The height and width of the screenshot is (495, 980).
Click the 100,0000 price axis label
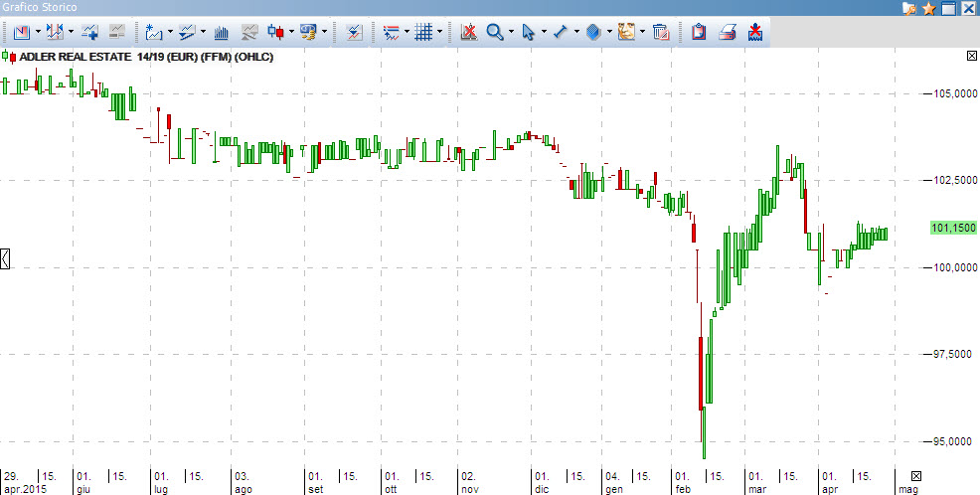955,267
